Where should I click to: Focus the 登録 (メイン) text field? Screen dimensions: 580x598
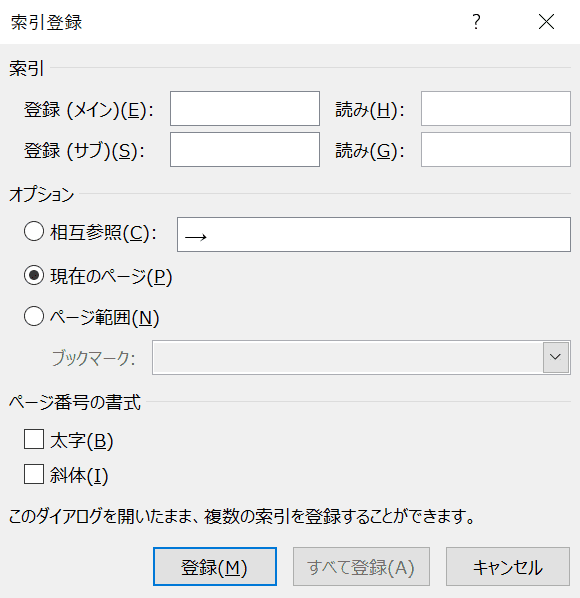pos(245,108)
